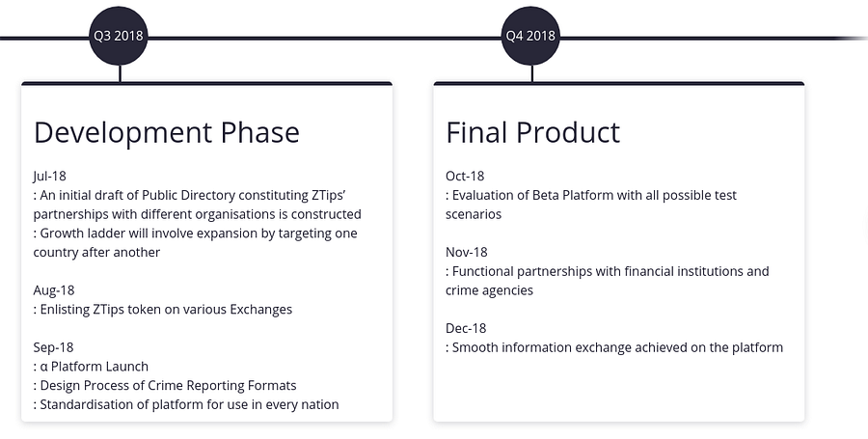Click the Sep-18 date label
The height and width of the screenshot is (439, 868).
(53, 347)
